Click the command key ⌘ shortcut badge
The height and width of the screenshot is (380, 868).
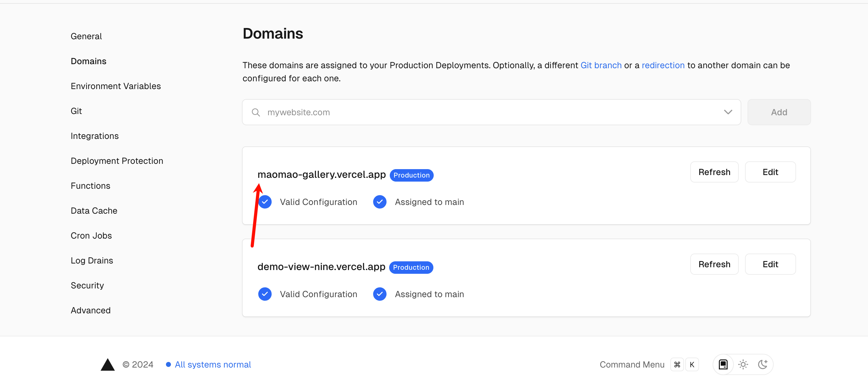pyautogui.click(x=677, y=364)
